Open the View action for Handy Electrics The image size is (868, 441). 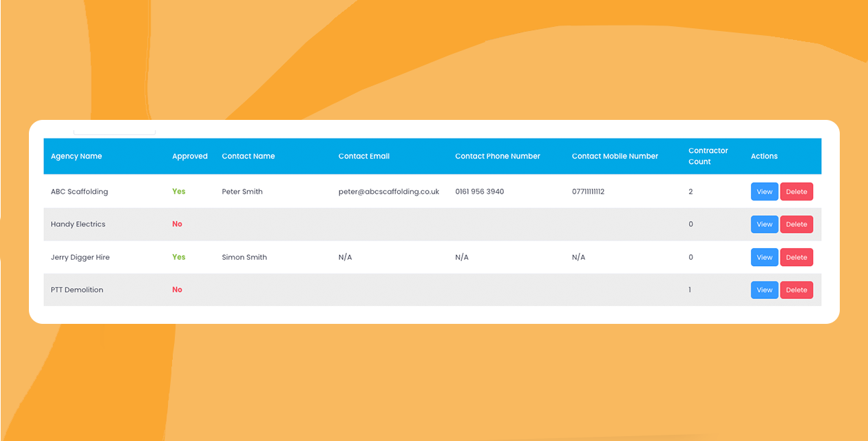[764, 224]
